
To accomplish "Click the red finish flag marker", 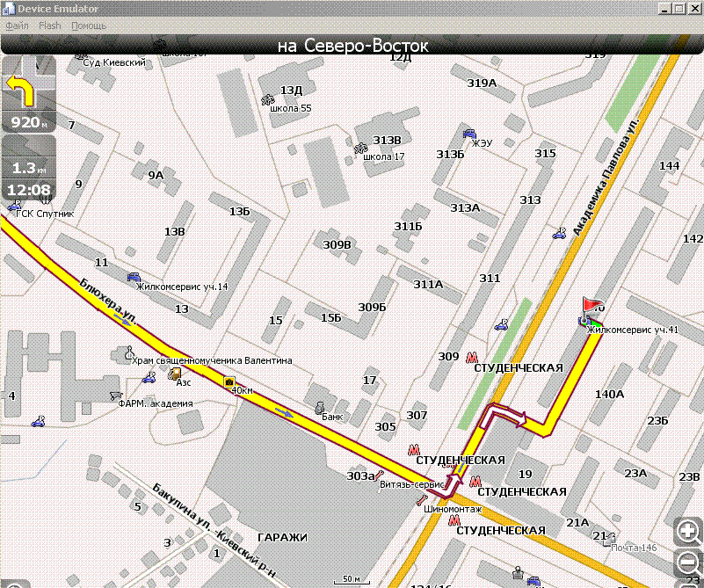I will (x=592, y=304).
